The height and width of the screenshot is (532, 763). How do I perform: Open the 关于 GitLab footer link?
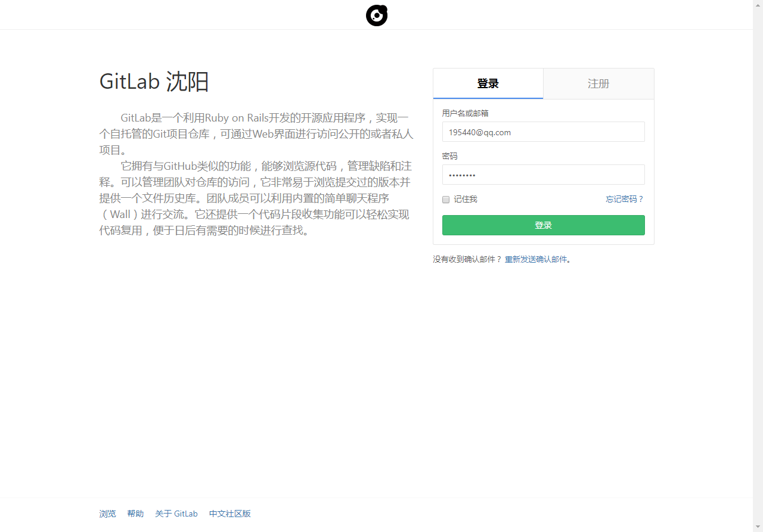point(176,514)
